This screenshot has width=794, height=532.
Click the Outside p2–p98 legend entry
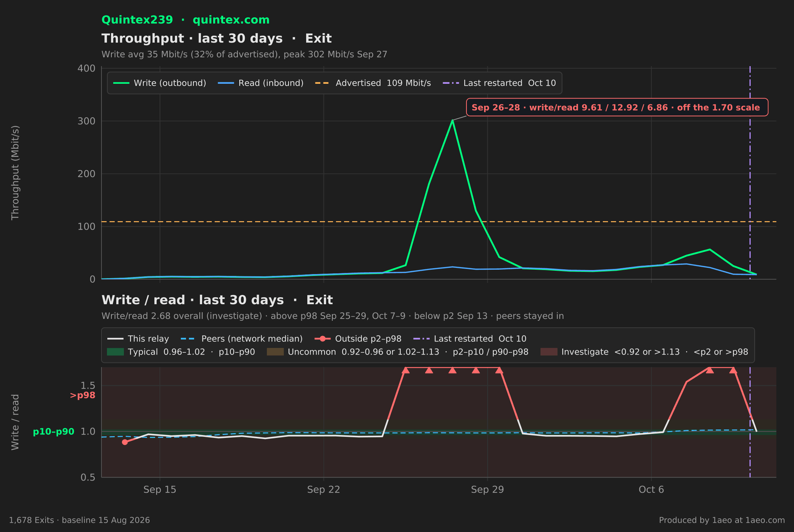pos(358,339)
